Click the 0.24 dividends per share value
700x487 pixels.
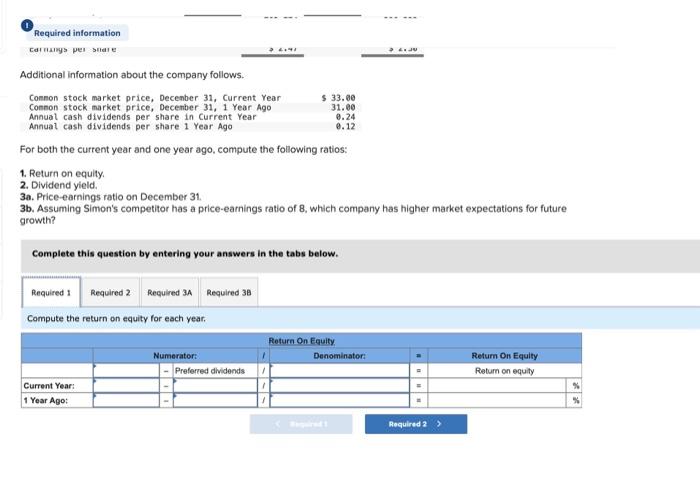click(x=346, y=117)
